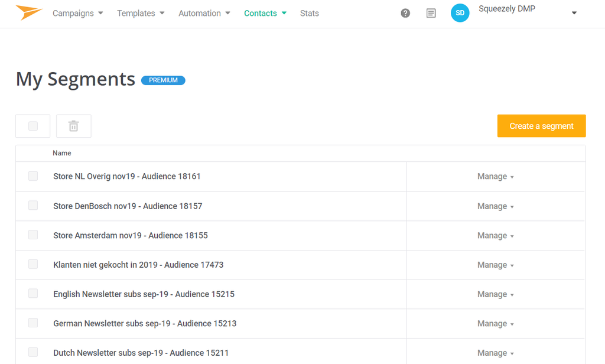
Task: Open Manage dropdown for Store NL Overig
Action: (496, 177)
